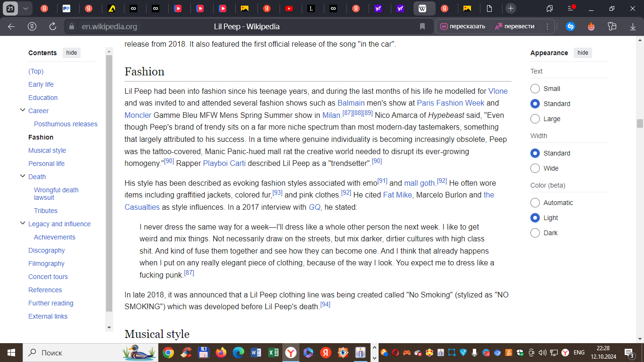Open the tab with the L icon
The image size is (644, 362).
click(x=311, y=8)
